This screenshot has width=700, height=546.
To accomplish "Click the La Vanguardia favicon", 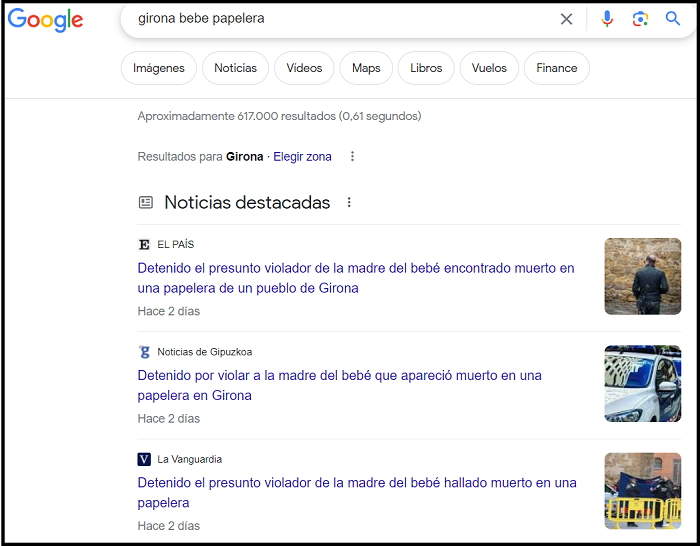I will pyautogui.click(x=144, y=459).
